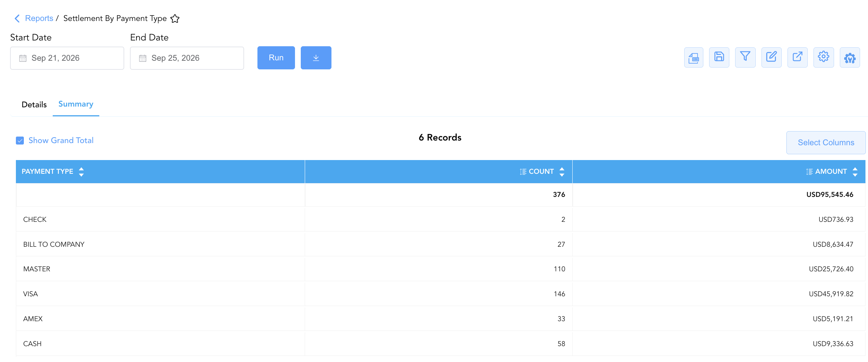Favorite the report with the star icon
This screenshot has width=868, height=362.
(175, 18)
